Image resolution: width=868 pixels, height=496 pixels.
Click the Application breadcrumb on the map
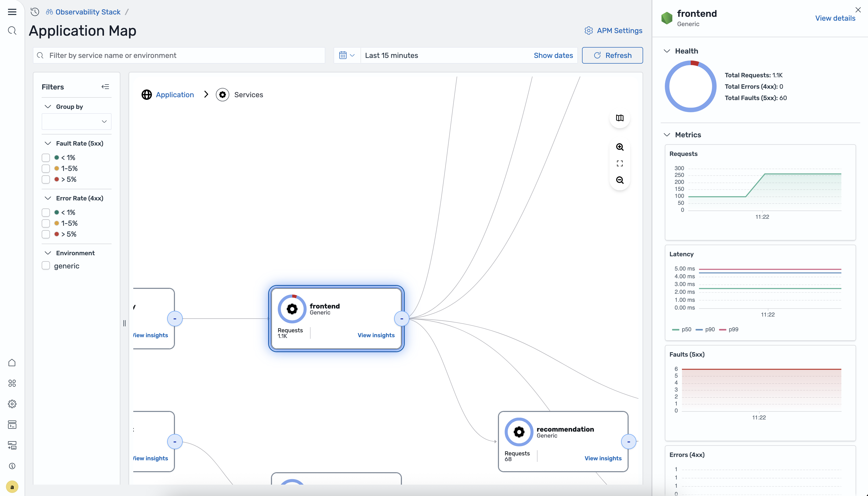174,95
